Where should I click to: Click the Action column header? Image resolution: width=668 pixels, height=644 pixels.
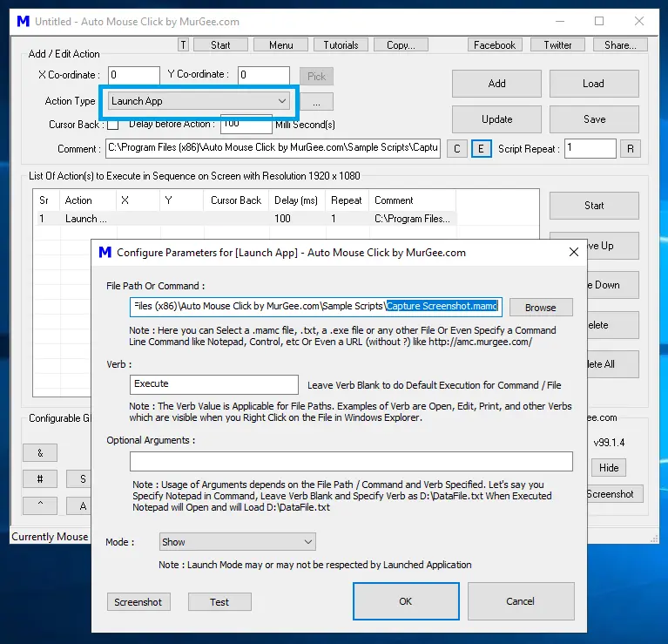tap(88, 200)
